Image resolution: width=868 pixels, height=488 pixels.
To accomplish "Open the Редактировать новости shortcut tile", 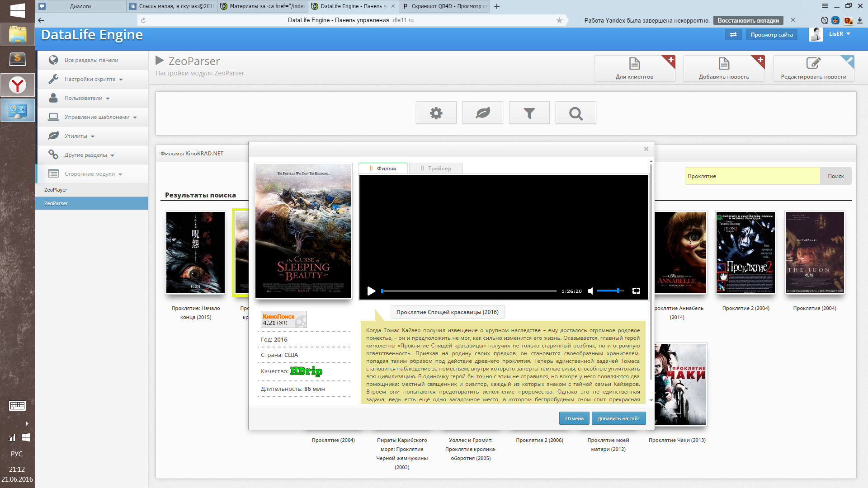I will click(x=813, y=68).
